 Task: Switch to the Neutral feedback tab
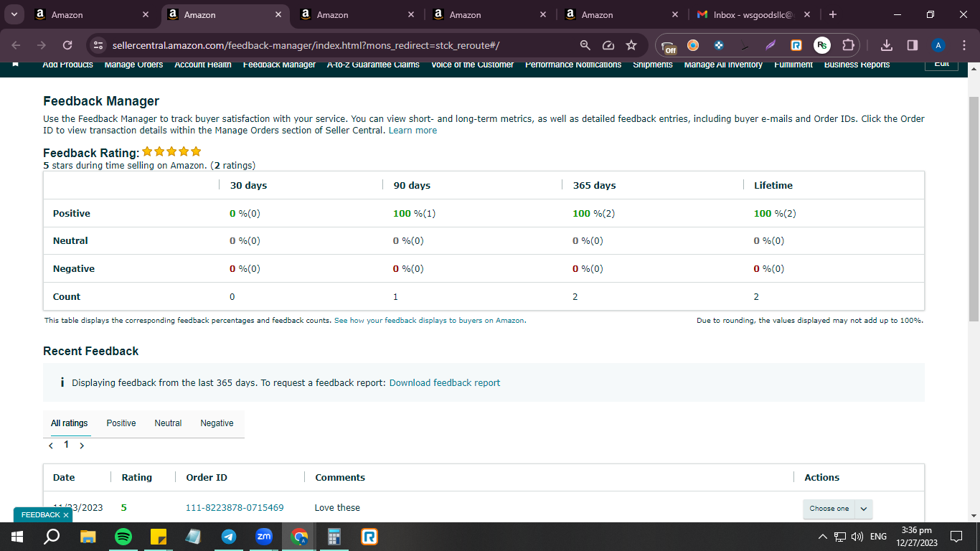click(168, 423)
